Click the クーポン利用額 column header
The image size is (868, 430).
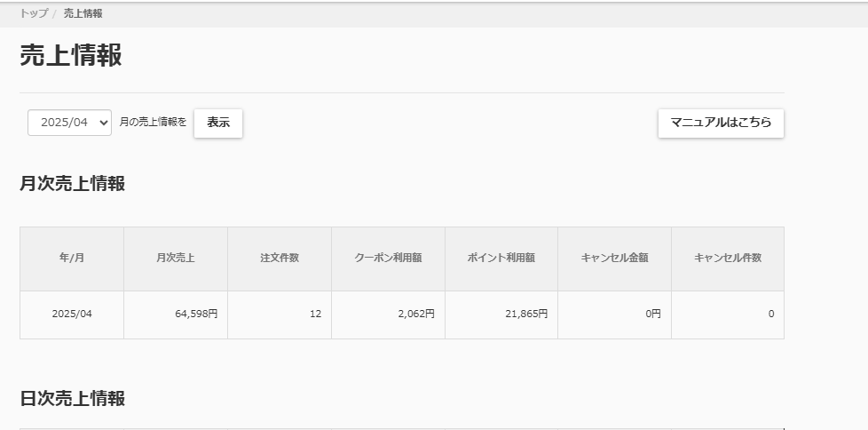pos(388,259)
